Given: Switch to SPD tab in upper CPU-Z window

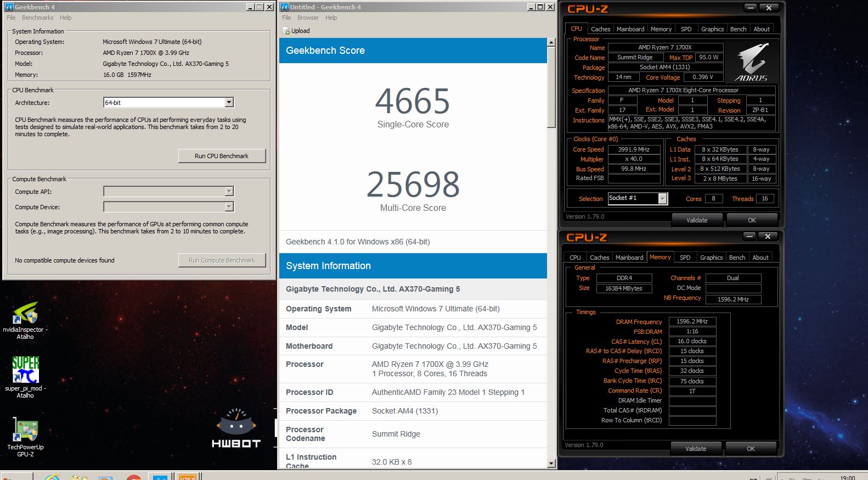Looking at the screenshot, I should pos(686,29).
